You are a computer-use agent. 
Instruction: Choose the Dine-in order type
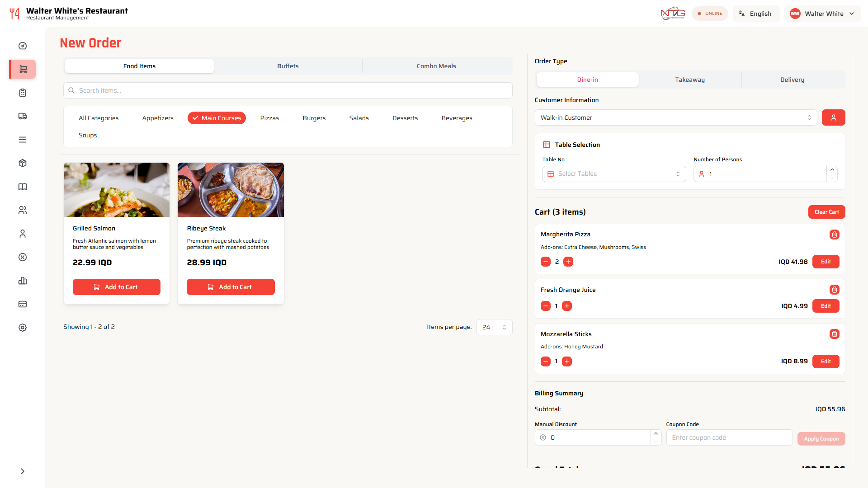click(587, 80)
